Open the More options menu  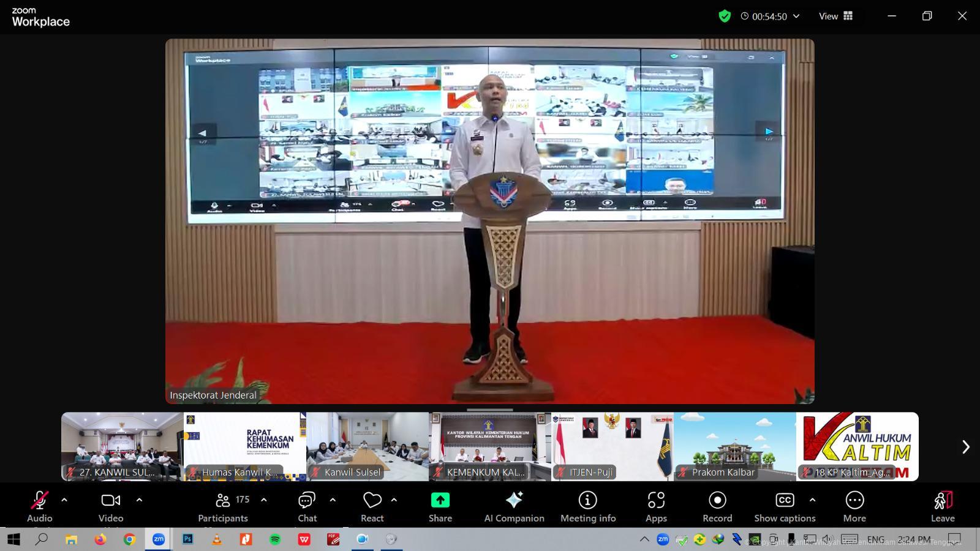click(854, 507)
